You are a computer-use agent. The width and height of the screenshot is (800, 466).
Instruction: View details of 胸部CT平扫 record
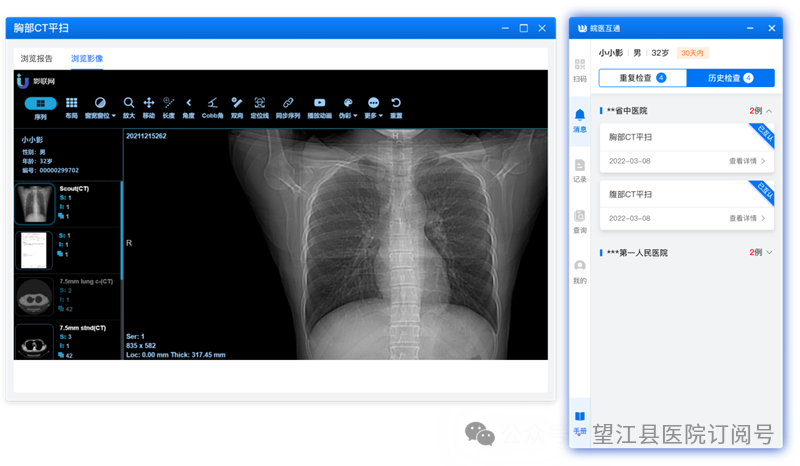coord(747,161)
